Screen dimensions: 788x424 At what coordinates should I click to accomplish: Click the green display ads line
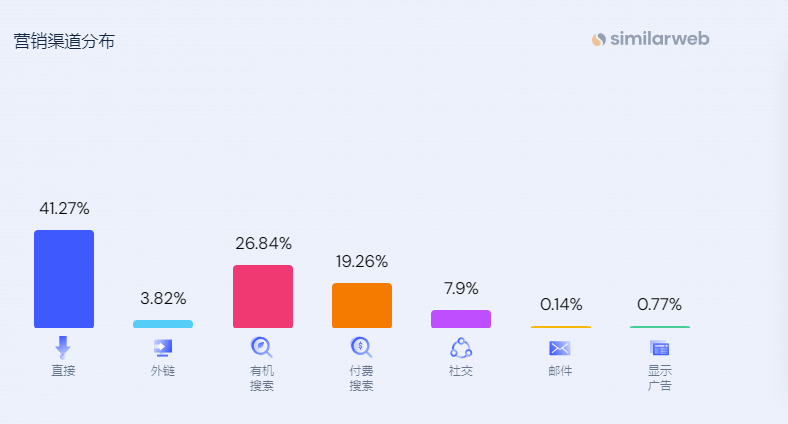coord(660,327)
